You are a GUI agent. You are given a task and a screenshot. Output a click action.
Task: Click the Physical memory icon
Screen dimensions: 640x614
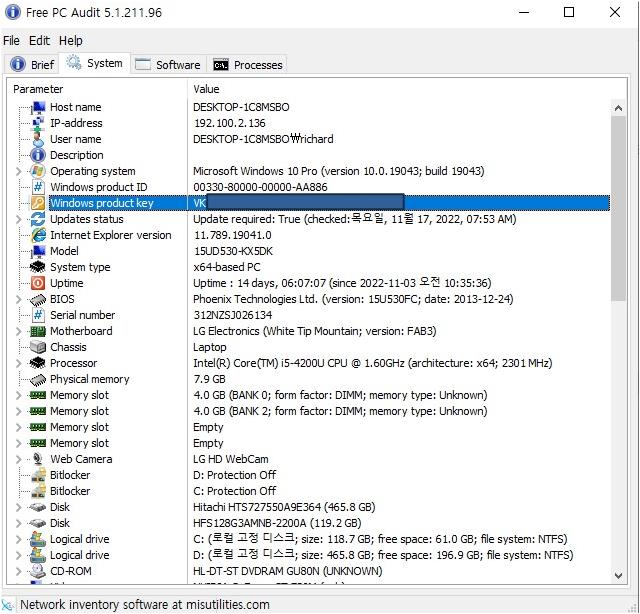click(x=38, y=379)
